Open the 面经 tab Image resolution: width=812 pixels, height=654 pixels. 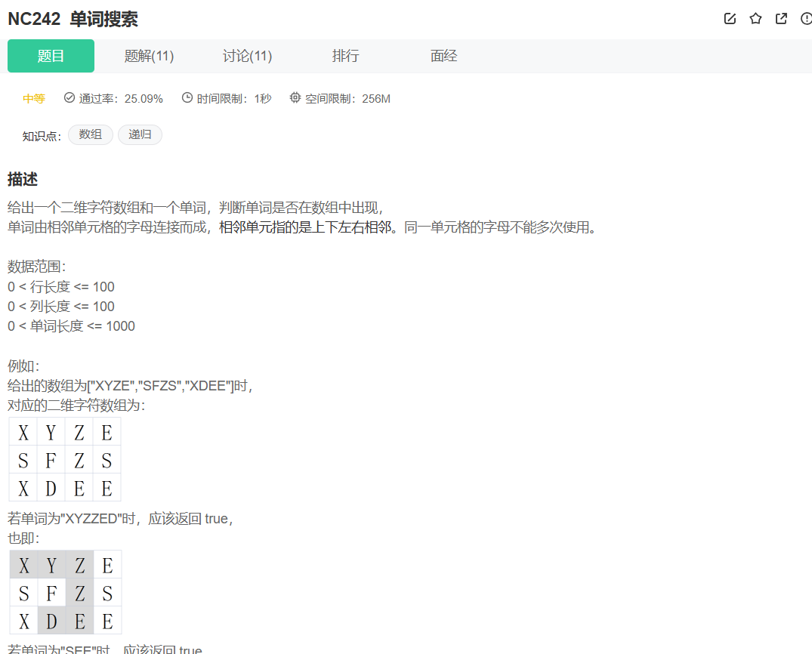(x=443, y=56)
